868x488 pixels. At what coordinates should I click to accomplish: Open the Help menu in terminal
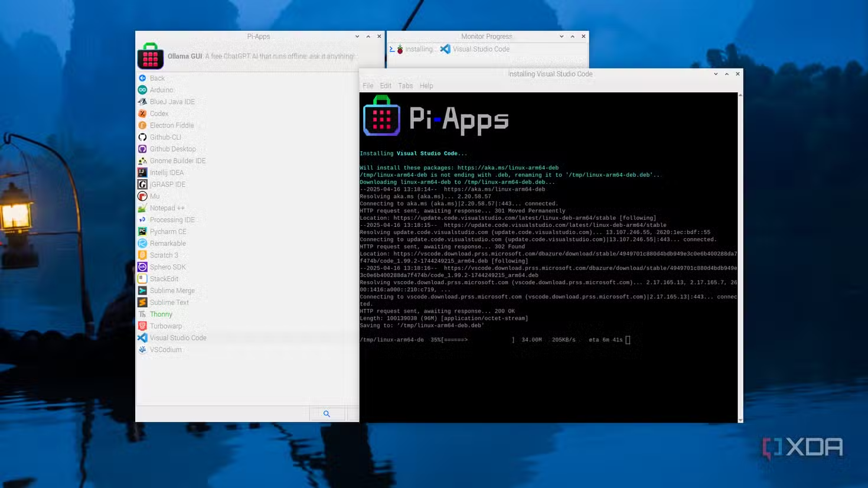pyautogui.click(x=426, y=86)
